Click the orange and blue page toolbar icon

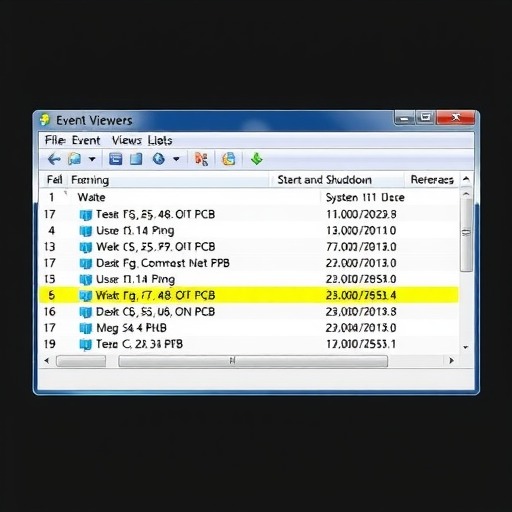pos(229,159)
